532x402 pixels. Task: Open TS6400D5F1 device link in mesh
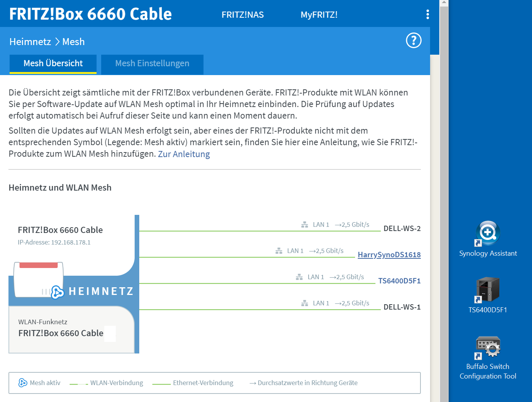[399, 281]
